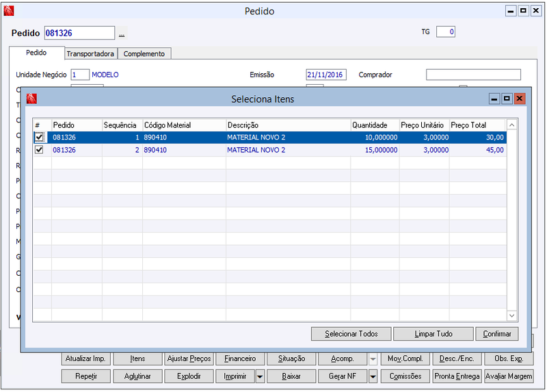Click the Selecionar Todos button
Screen dimensions: 547x392
click(351, 334)
